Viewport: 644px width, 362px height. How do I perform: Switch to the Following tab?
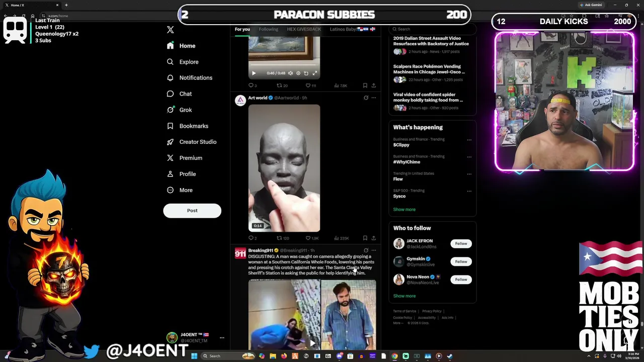268,29
